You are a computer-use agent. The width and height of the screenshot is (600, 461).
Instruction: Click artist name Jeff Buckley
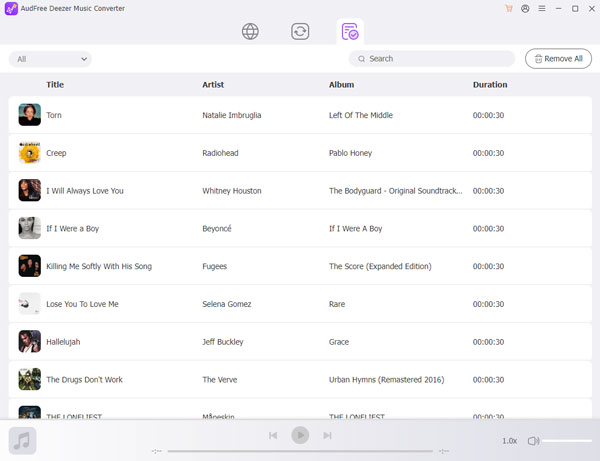223,342
